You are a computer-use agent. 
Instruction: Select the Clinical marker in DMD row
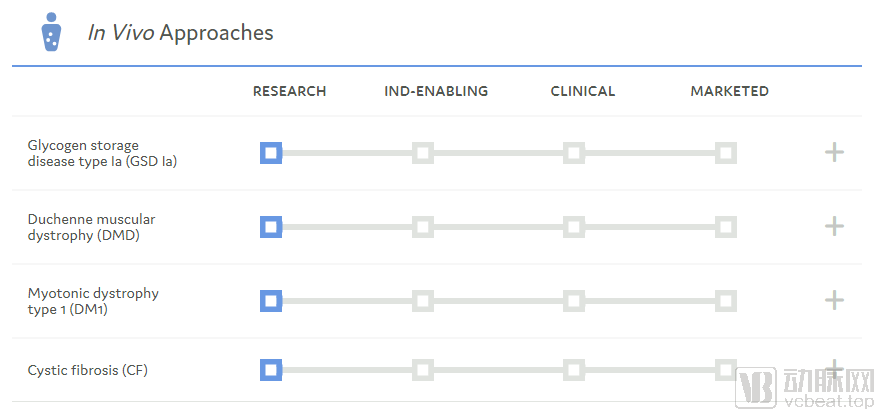pos(574,227)
